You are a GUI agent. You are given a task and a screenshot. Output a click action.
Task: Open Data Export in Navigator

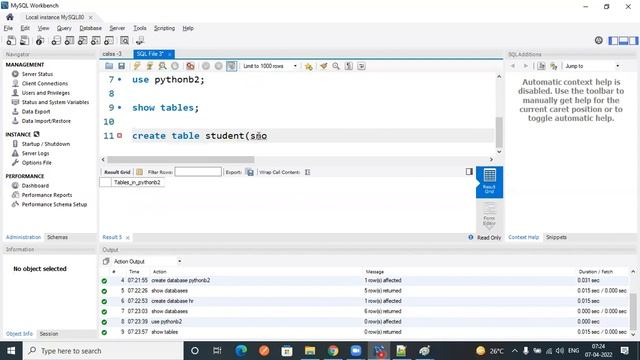coord(36,111)
